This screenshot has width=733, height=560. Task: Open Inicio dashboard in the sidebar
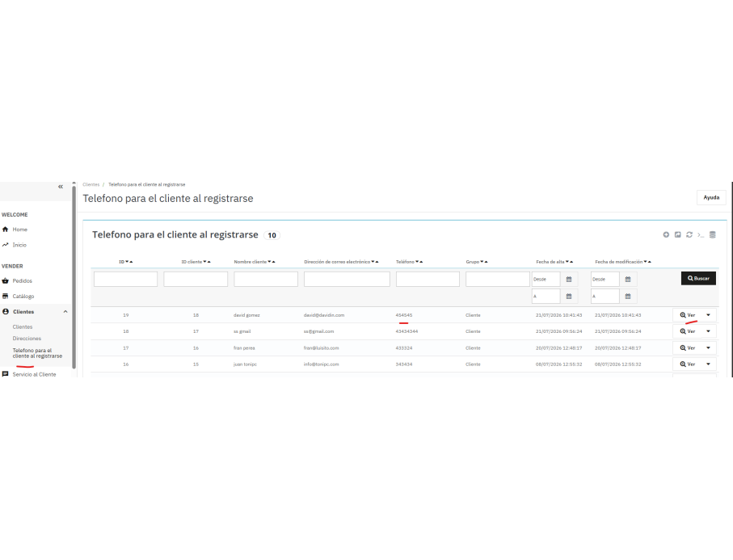[19, 245]
